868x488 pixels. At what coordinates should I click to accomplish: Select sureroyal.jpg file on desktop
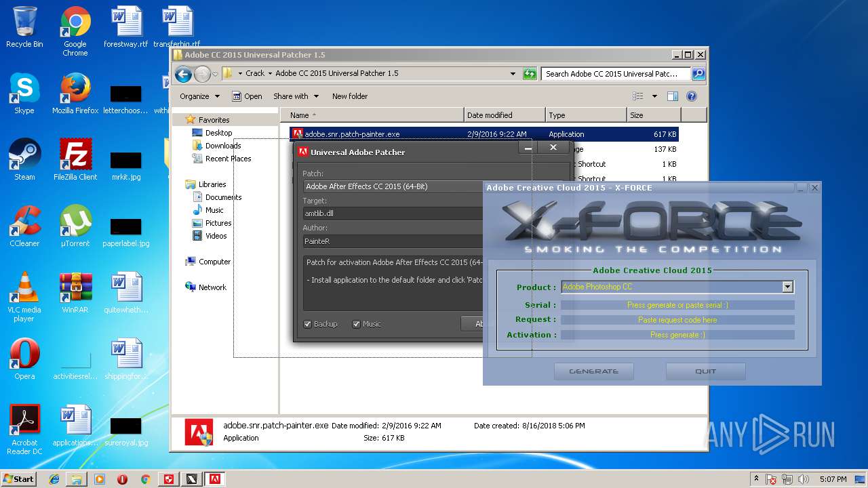(x=126, y=432)
